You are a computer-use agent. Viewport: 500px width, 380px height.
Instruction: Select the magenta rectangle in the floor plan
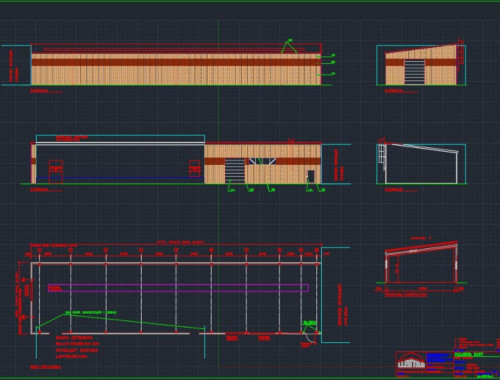point(178,288)
